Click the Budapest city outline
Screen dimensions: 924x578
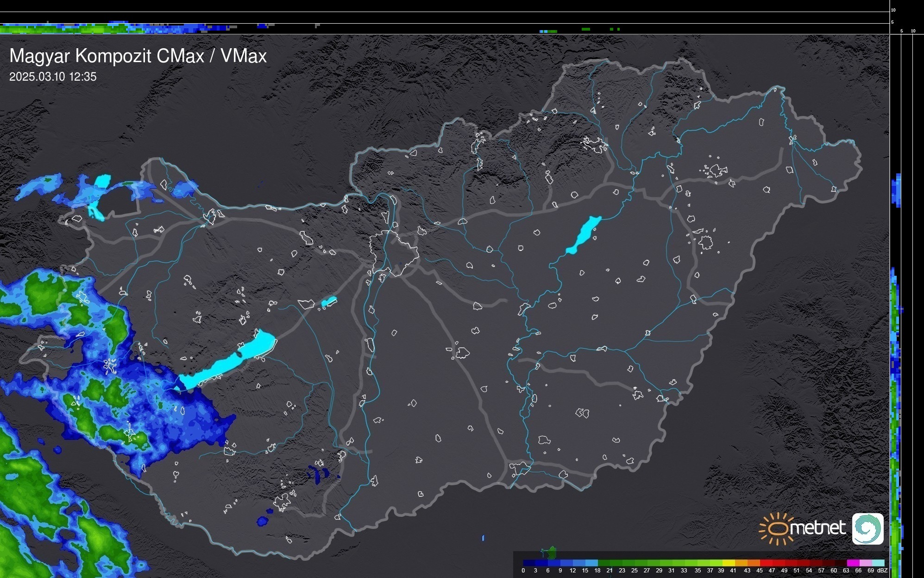[394, 253]
